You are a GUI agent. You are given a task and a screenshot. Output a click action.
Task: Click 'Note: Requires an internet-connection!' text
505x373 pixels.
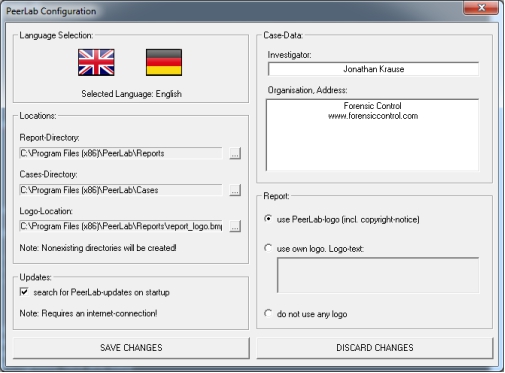click(x=88, y=313)
